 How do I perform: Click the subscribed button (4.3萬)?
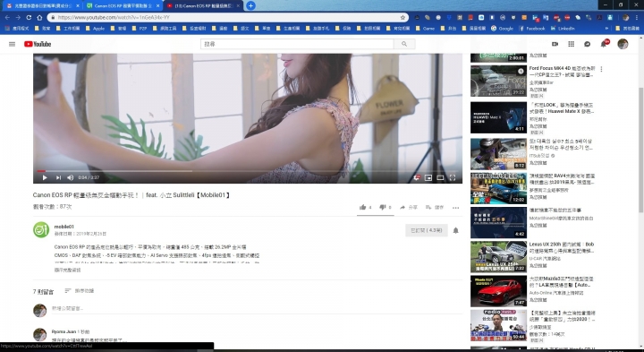point(427,230)
